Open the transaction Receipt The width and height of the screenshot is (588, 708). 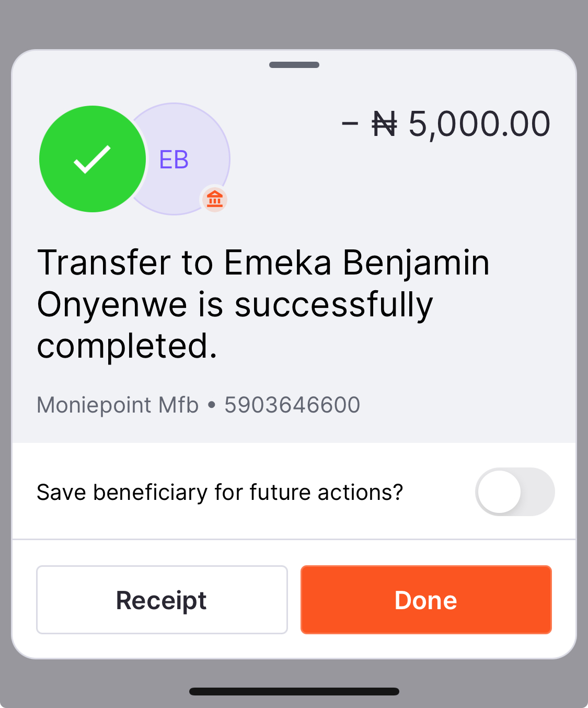point(162,600)
